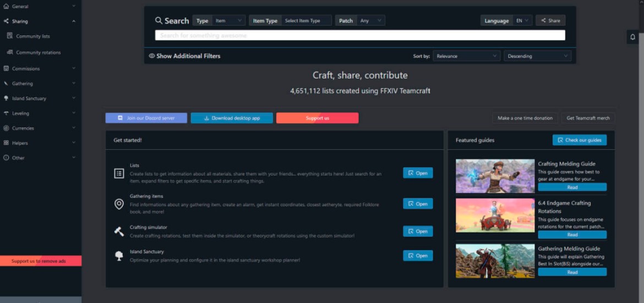Open Community rotations in sidebar

pyautogui.click(x=38, y=52)
